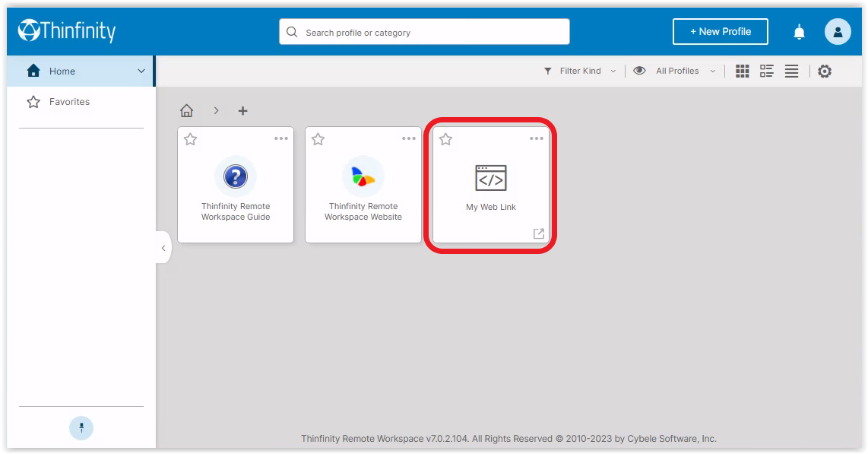Open the My Web Link code icon
This screenshot has width=868, height=454.
[x=491, y=177]
